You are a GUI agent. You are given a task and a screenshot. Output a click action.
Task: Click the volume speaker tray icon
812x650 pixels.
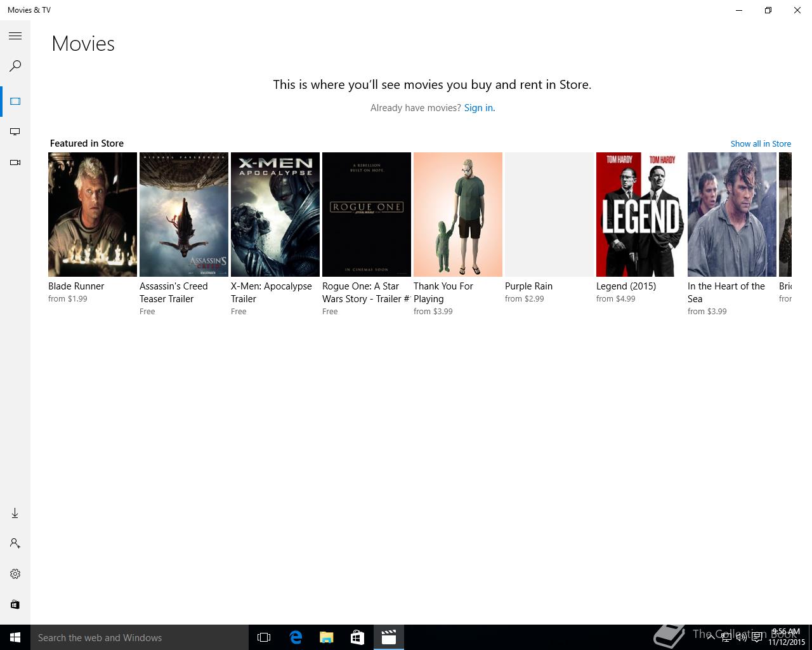click(741, 637)
